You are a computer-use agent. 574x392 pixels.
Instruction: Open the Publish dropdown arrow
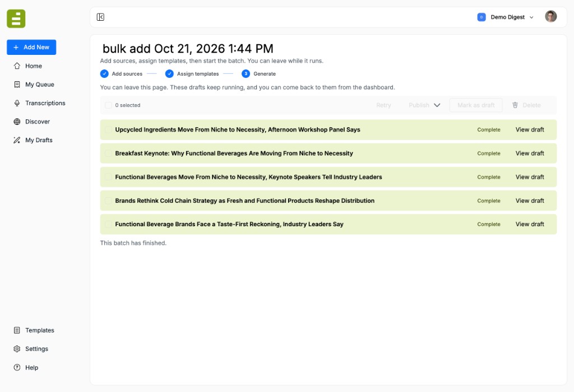point(437,105)
